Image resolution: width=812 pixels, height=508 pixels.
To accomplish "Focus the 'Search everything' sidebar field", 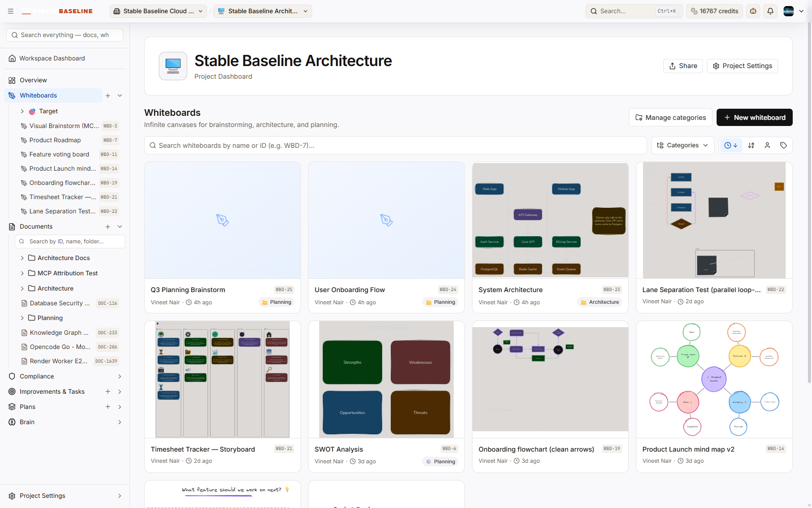I will click(x=65, y=35).
